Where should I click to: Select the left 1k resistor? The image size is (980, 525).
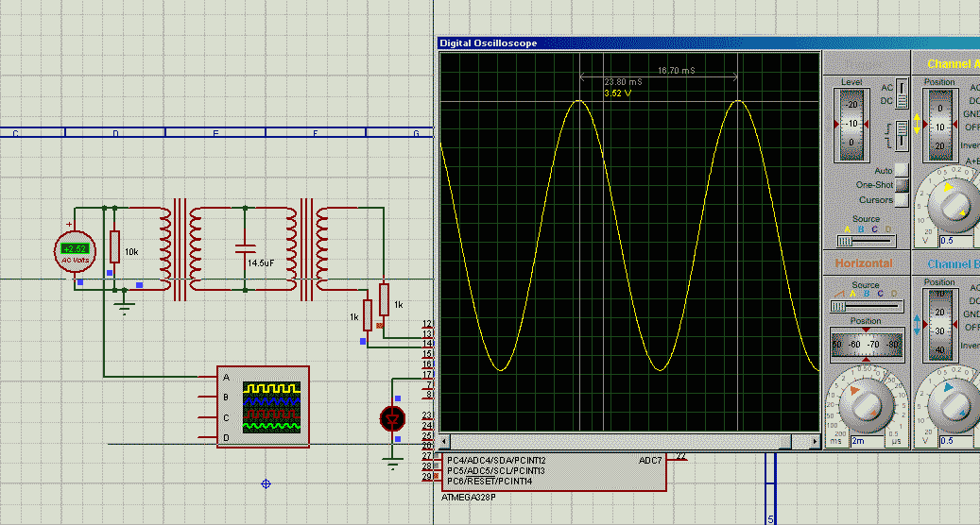(x=368, y=315)
